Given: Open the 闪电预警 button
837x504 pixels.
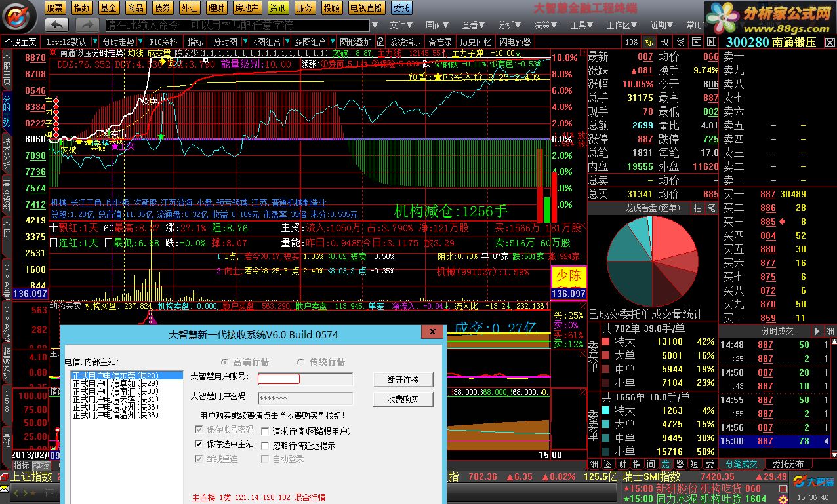Looking at the screenshot, I should click(x=515, y=42).
